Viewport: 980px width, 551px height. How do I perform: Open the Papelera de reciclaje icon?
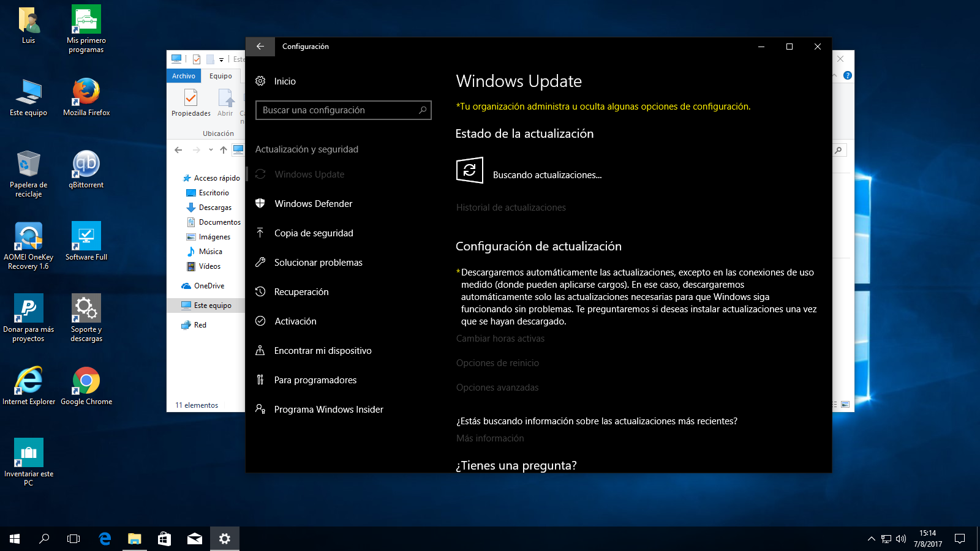coord(28,174)
